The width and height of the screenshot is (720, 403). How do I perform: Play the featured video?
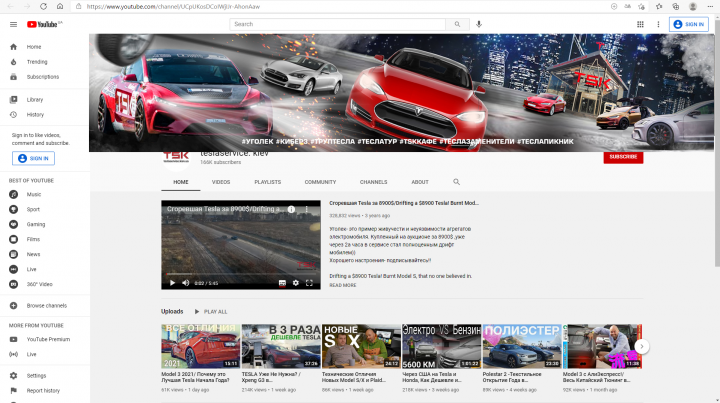pyautogui.click(x=172, y=283)
